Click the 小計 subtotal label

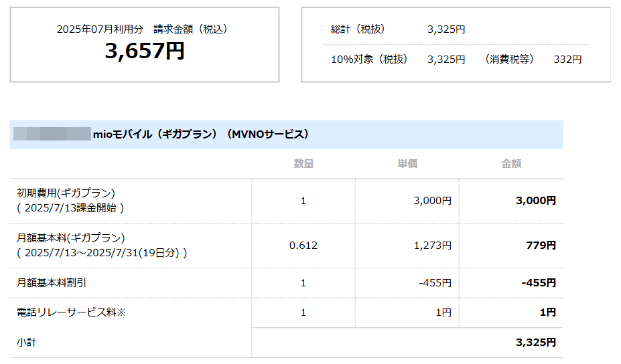(x=27, y=342)
